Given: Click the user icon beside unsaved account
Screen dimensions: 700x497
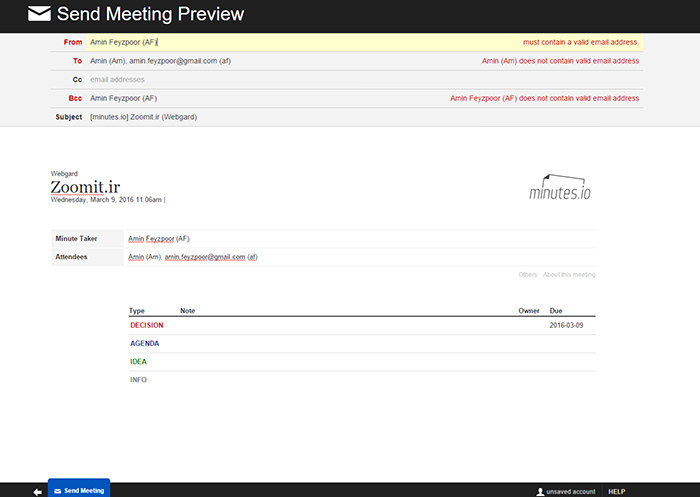Looking at the screenshot, I should point(540,492).
